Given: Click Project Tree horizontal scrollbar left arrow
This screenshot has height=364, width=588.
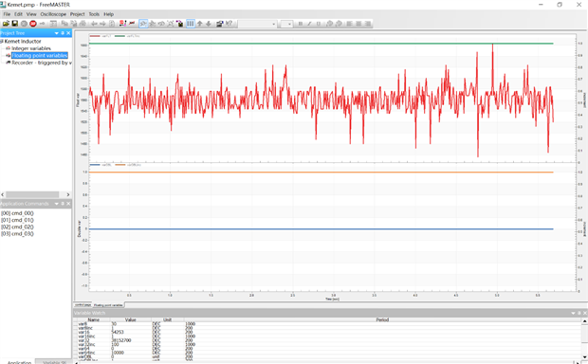Looking at the screenshot, I should point(3,194).
